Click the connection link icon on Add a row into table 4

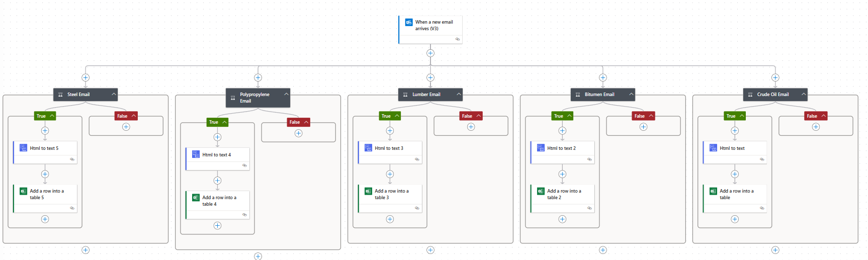(x=244, y=214)
